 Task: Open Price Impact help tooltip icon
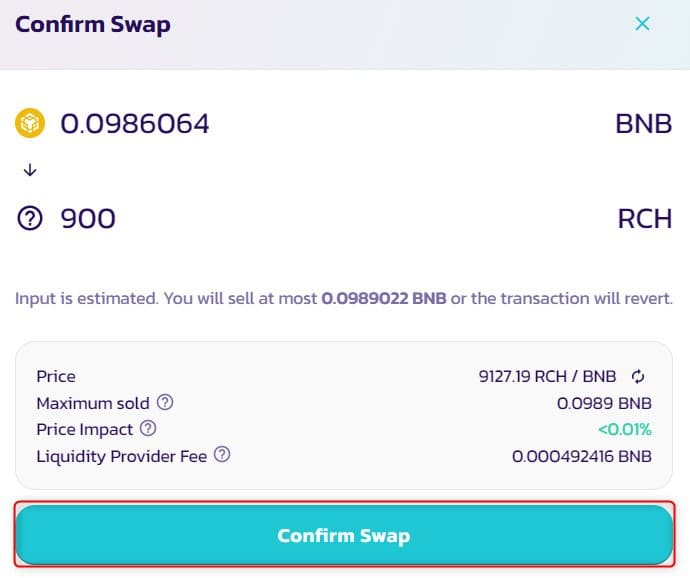click(148, 428)
